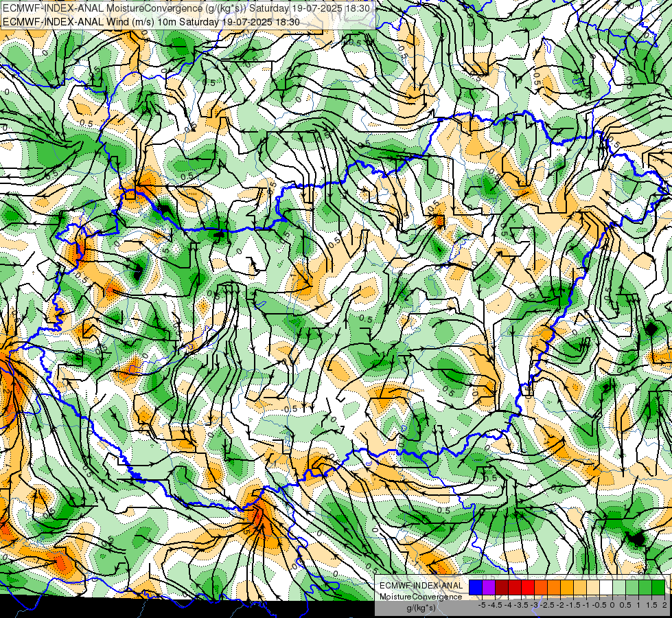Click the blue swatch in the legend
Viewport: 672px width, 618px height.
coord(476,587)
